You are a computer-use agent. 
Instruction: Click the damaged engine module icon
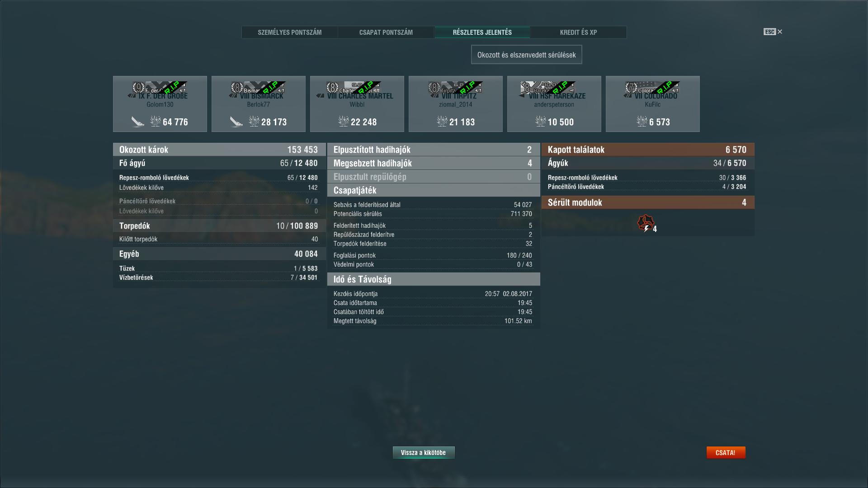[x=646, y=223]
